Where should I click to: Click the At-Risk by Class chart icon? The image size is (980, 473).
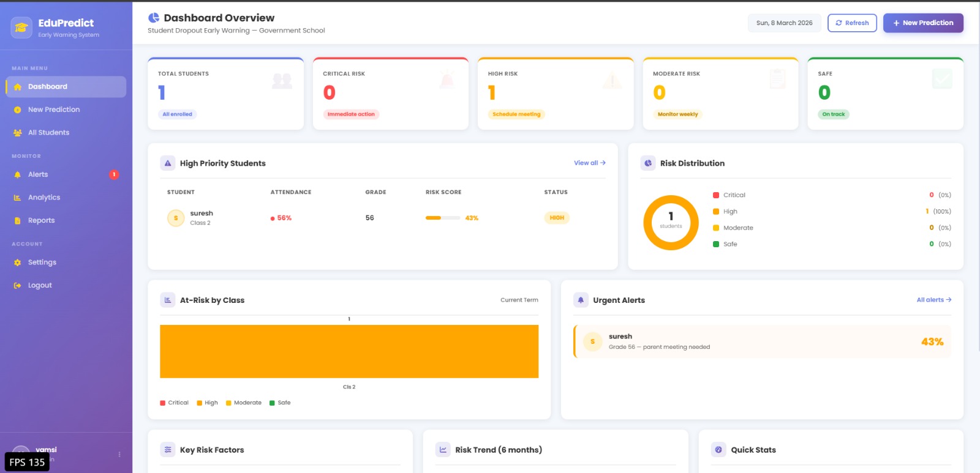point(168,300)
